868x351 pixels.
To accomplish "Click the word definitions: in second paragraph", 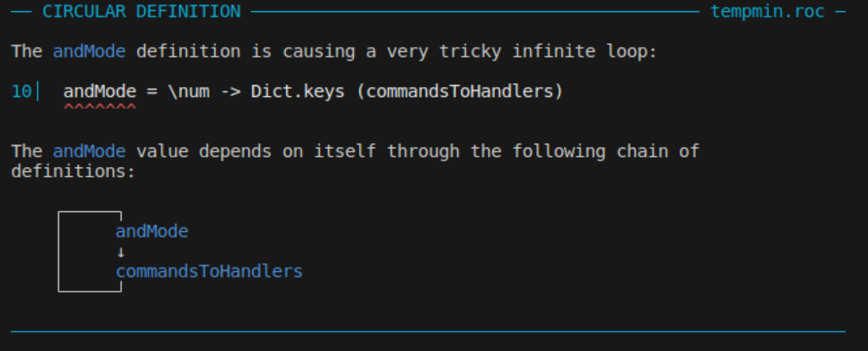I will click(73, 172).
